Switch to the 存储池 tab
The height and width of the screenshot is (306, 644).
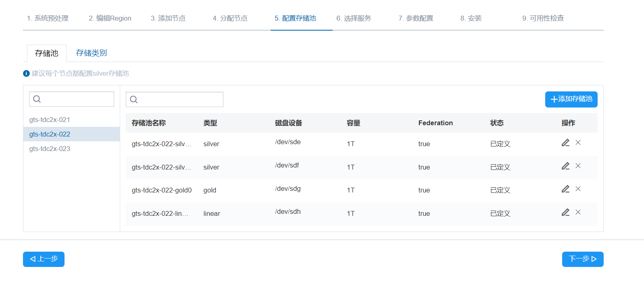[47, 53]
